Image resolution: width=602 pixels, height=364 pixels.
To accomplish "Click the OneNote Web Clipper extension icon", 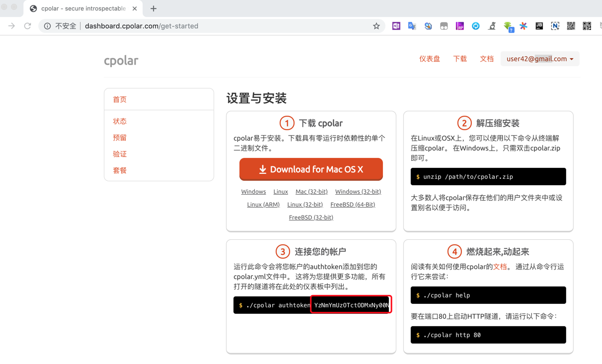I will coord(396,26).
